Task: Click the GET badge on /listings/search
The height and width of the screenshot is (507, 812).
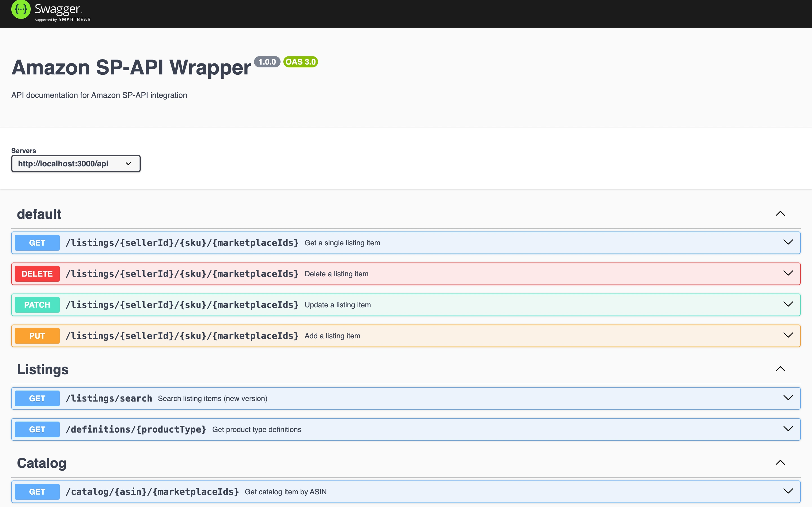Action: pyautogui.click(x=37, y=398)
